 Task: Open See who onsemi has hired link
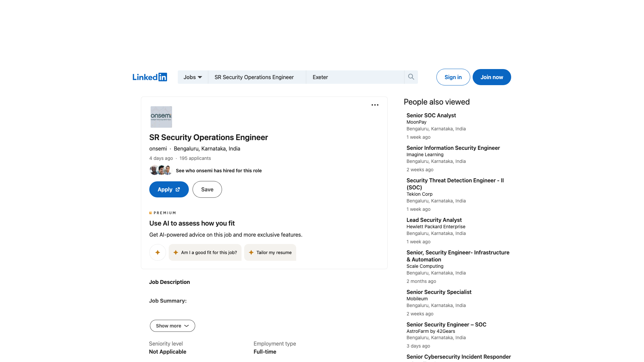[x=219, y=171]
